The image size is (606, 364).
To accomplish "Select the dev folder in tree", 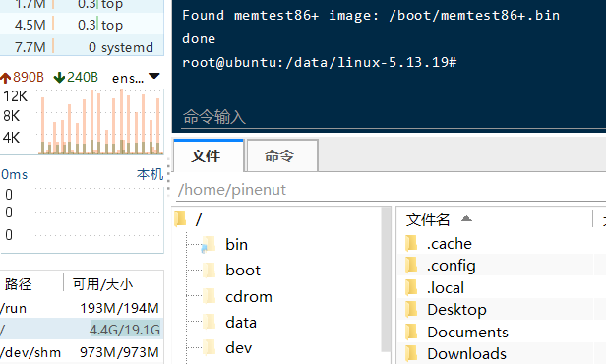I will point(238,348).
